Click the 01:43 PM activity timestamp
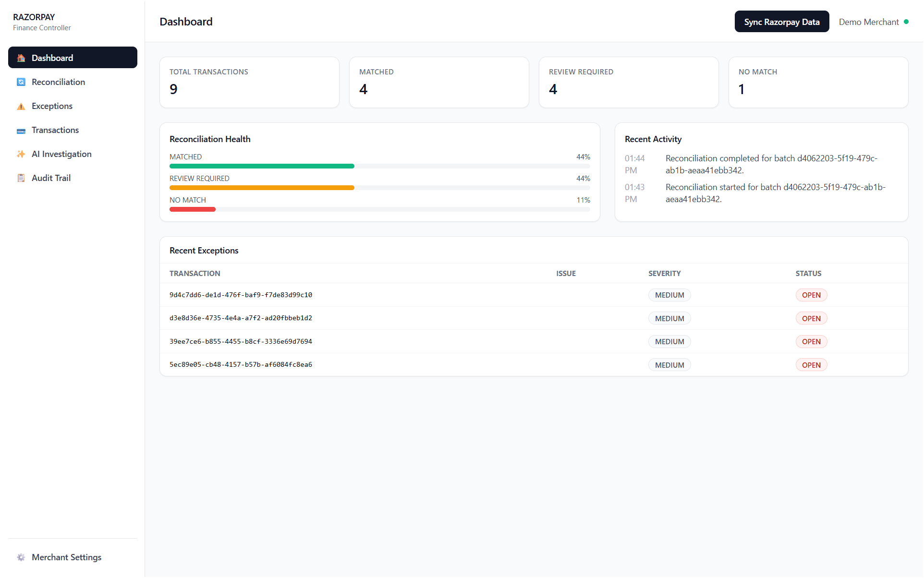 coord(635,193)
